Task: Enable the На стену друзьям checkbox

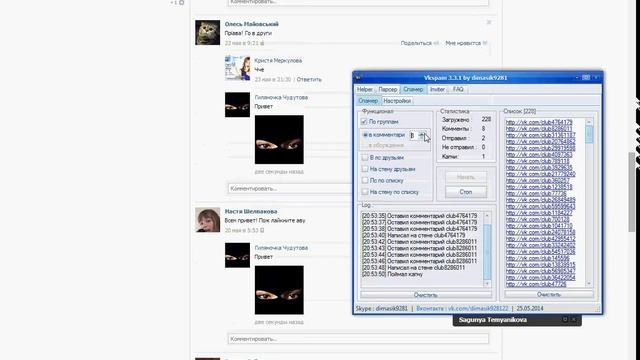Action: (x=365, y=169)
